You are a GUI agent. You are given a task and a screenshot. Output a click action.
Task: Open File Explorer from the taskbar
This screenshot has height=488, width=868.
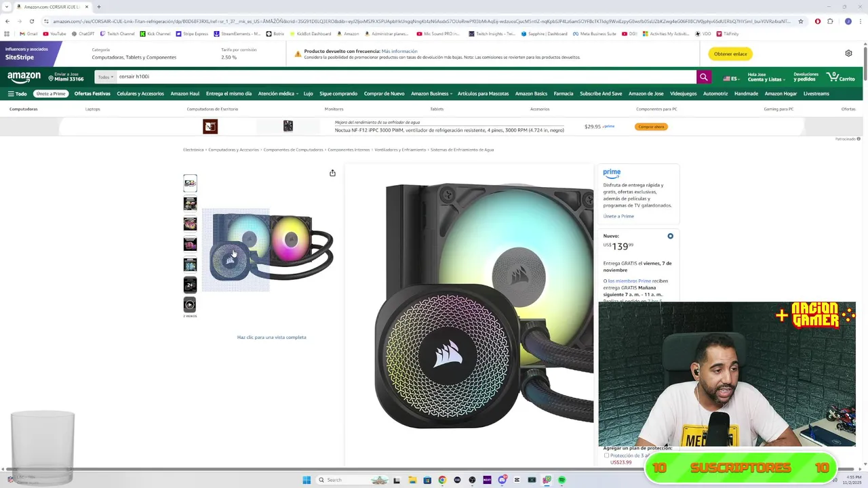(x=412, y=480)
